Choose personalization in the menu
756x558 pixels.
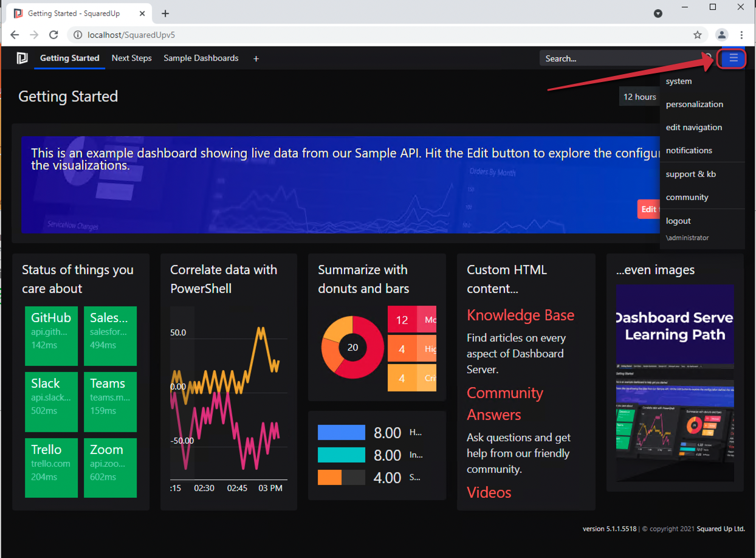coord(703,105)
